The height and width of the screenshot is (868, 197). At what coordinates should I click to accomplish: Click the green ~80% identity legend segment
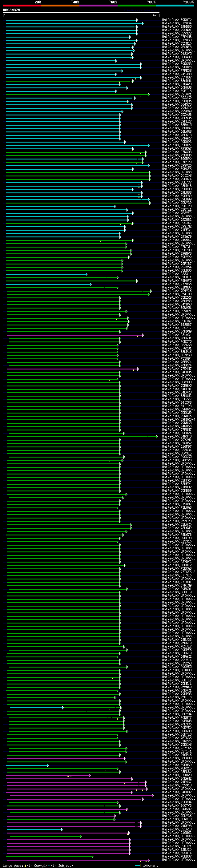(x=137, y=6)
